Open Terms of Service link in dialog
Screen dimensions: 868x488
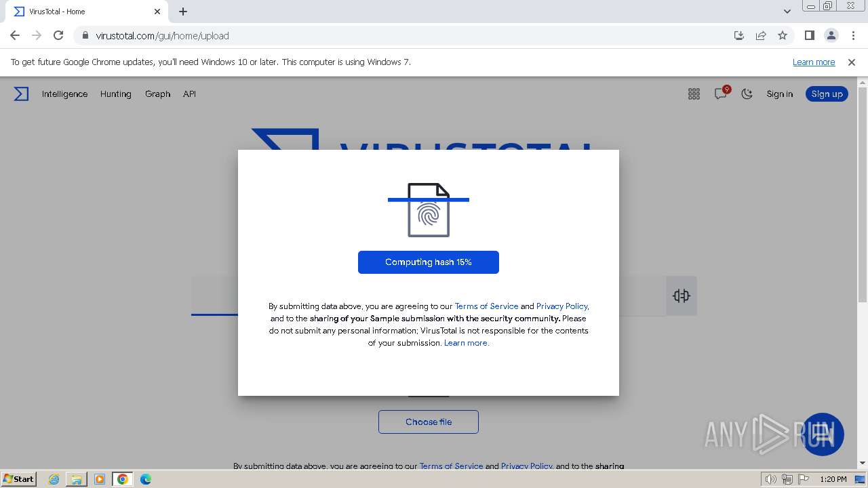click(x=486, y=306)
